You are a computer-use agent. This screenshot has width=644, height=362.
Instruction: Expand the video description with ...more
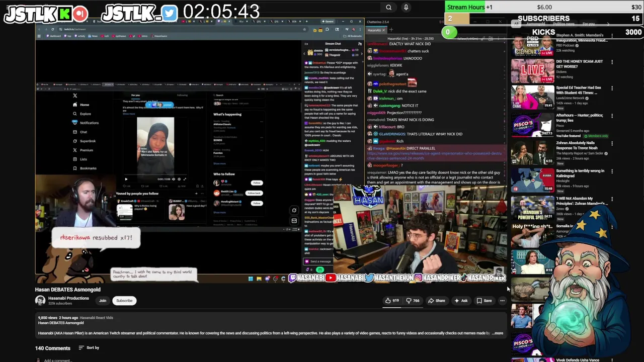point(498,333)
